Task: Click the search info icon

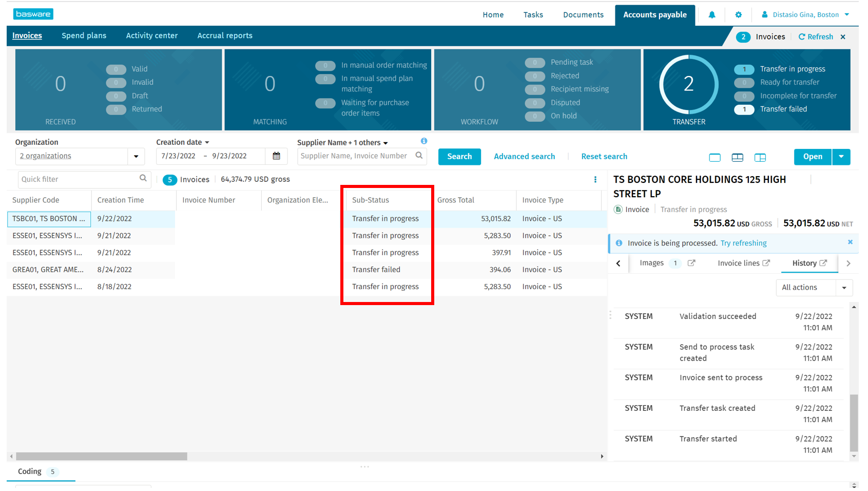Action: [424, 141]
